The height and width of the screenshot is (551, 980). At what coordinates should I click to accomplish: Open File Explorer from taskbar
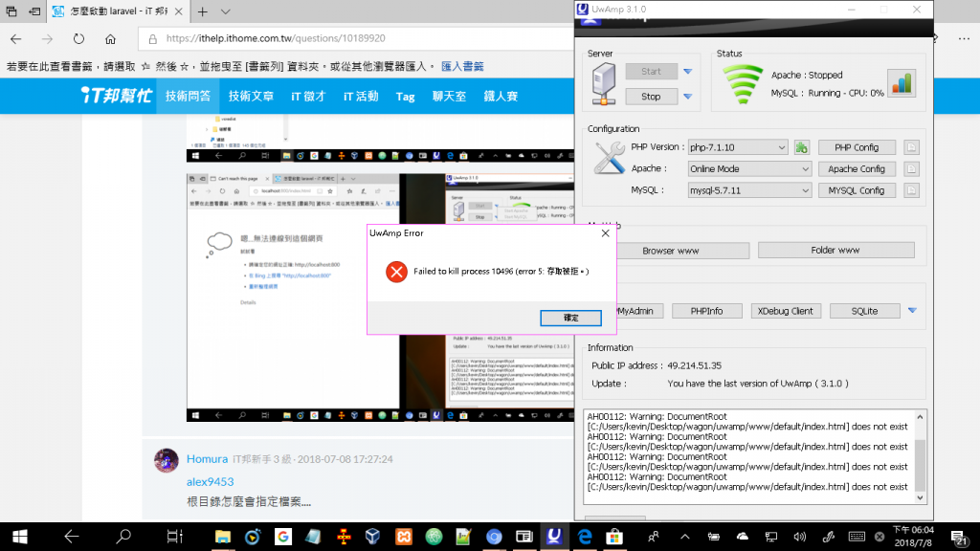click(x=222, y=537)
